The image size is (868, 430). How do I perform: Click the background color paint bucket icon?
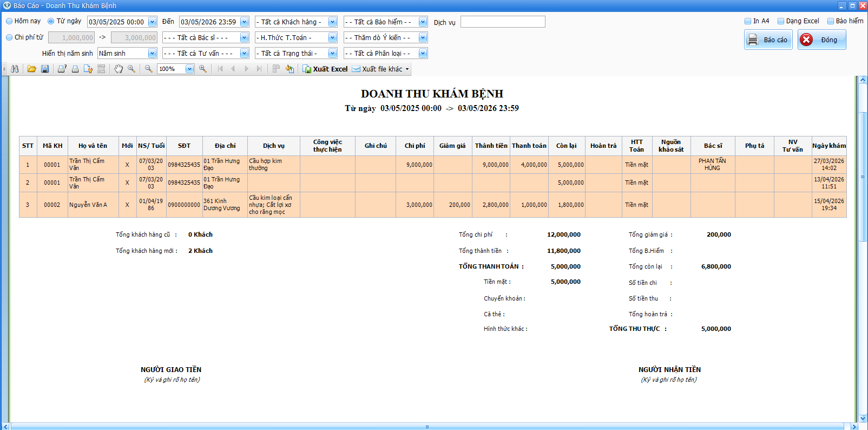290,69
